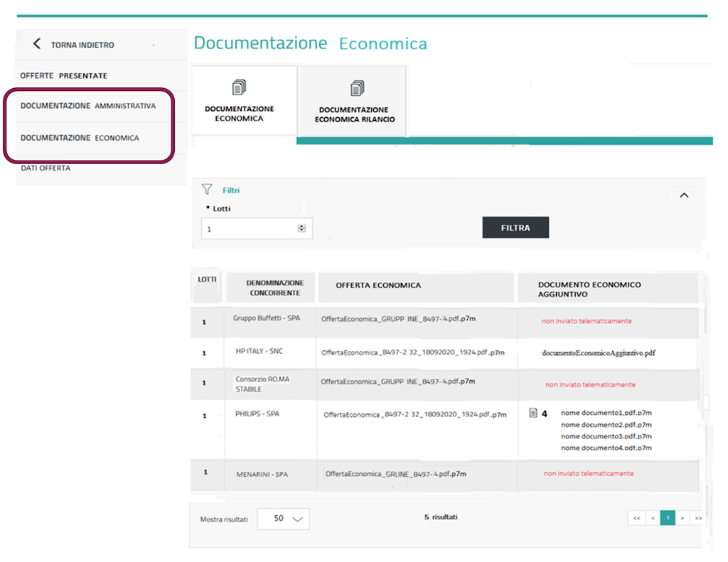Collapse the Filtri panel with the chevron
This screenshot has width=728, height=562.
684,195
